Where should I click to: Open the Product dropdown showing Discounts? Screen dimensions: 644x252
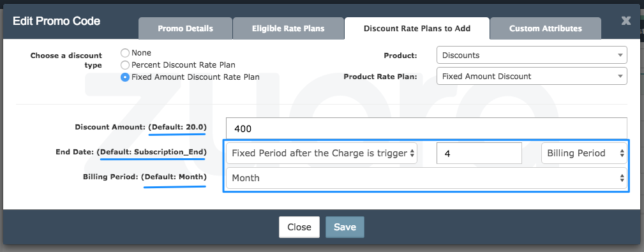tap(532, 55)
